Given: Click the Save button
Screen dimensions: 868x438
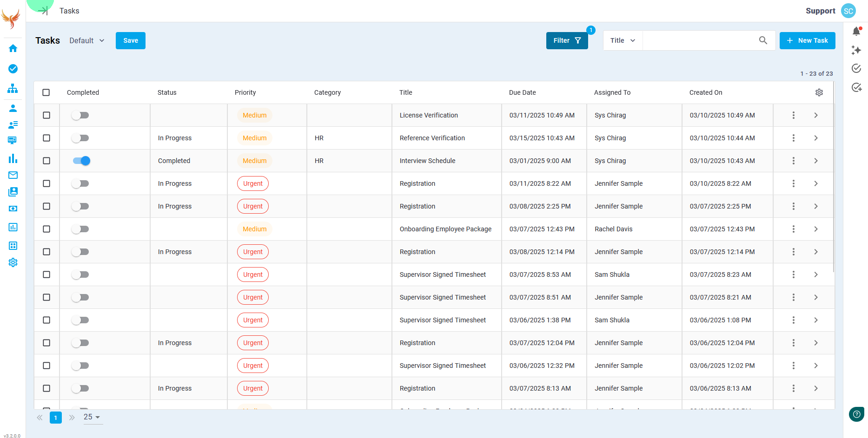Looking at the screenshot, I should point(131,40).
